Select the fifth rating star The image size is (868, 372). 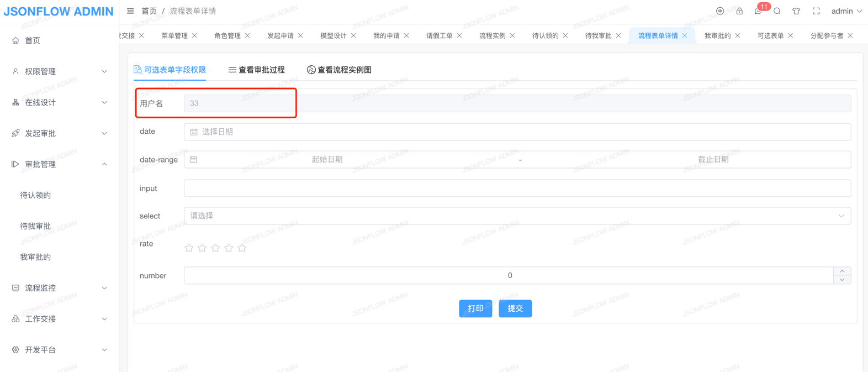click(242, 248)
